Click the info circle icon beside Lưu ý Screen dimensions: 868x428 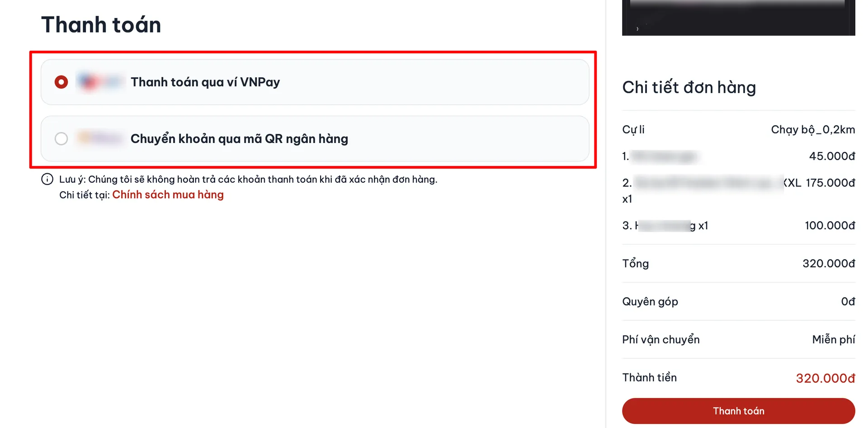coord(47,179)
